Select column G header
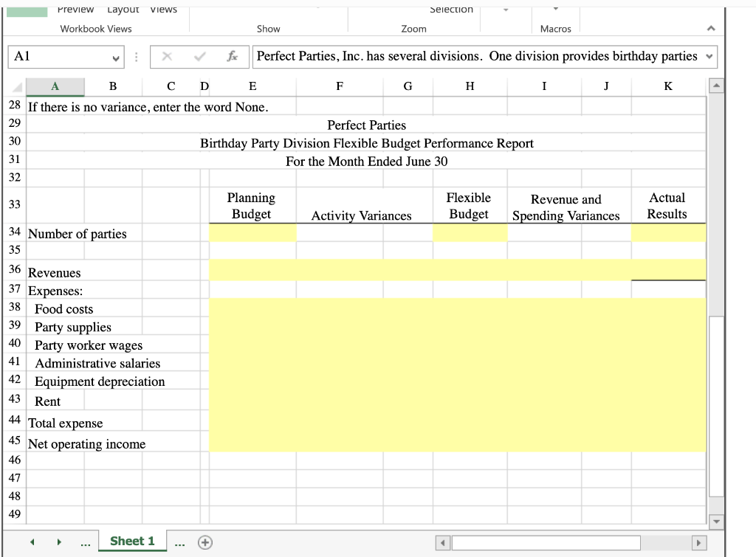756x557 pixels. (x=408, y=86)
